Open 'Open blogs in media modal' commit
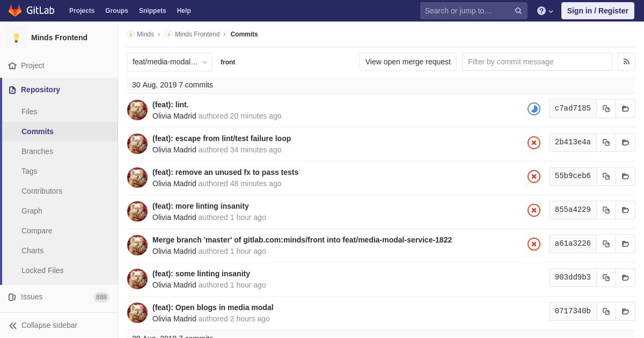 pos(213,307)
